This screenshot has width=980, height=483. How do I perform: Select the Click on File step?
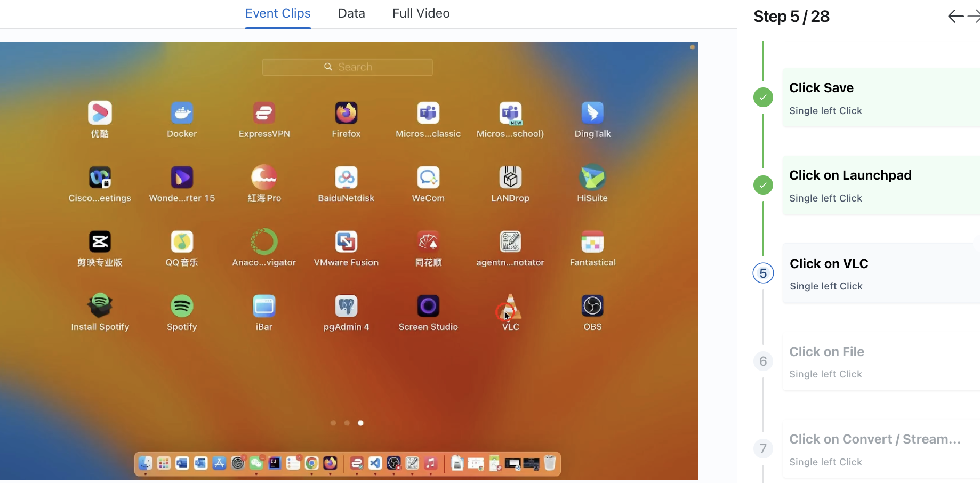[881, 361]
